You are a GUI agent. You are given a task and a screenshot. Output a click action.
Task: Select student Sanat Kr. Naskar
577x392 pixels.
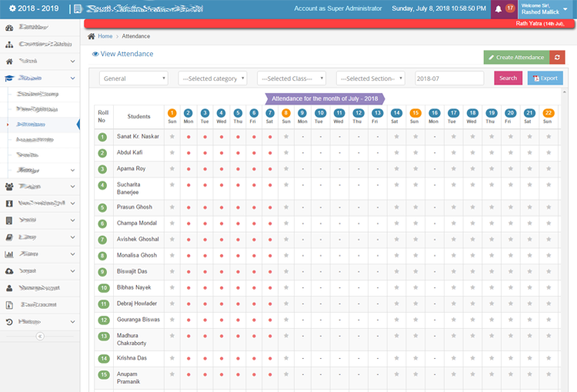[138, 136]
